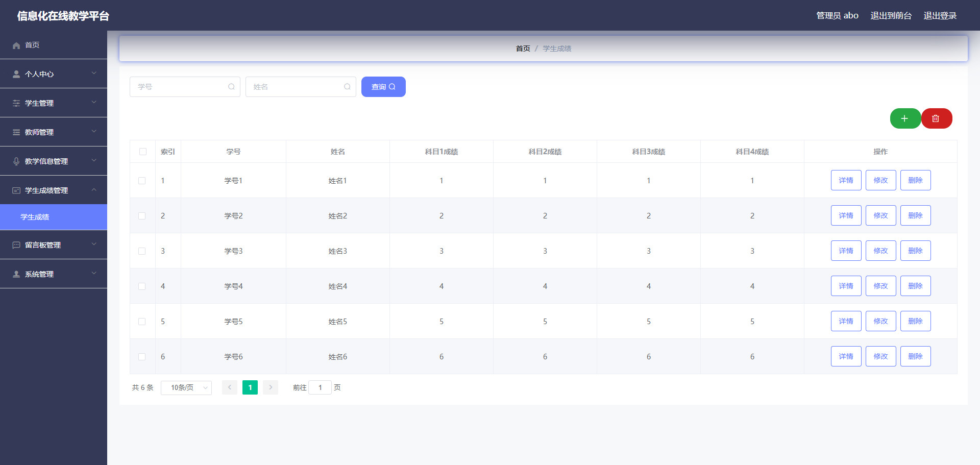Click the 前往 page number input
980x465 pixels.
click(320, 387)
